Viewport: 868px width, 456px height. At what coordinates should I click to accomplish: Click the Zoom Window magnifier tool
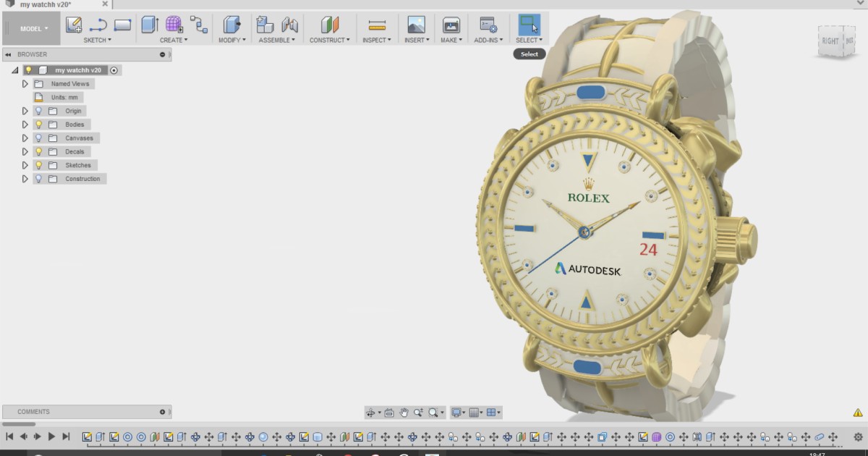point(432,413)
